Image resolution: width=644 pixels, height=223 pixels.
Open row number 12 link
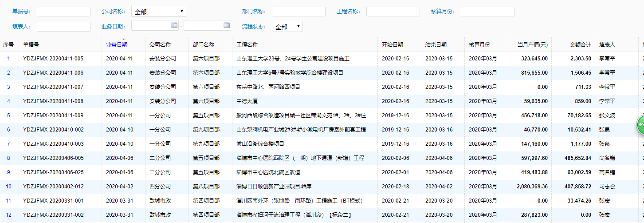point(8,215)
